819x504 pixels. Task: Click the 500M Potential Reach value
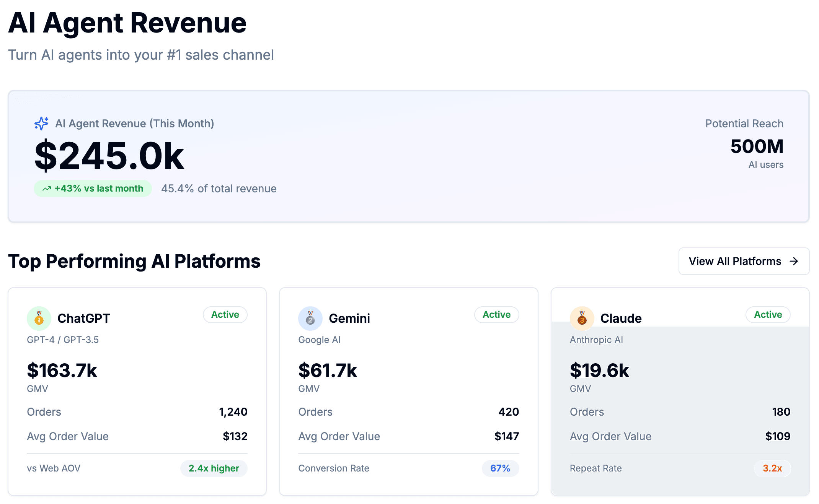(x=757, y=146)
